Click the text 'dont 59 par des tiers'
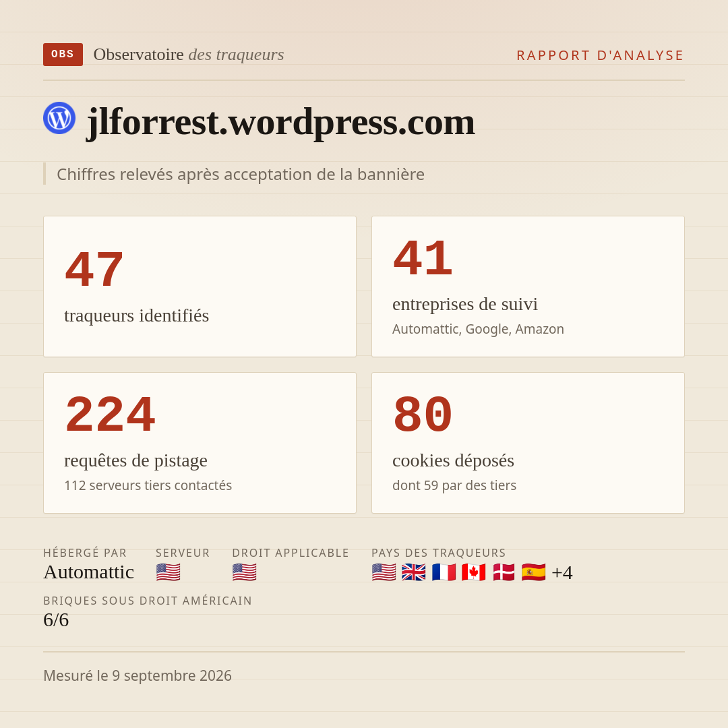The height and width of the screenshot is (728, 728). [454, 485]
